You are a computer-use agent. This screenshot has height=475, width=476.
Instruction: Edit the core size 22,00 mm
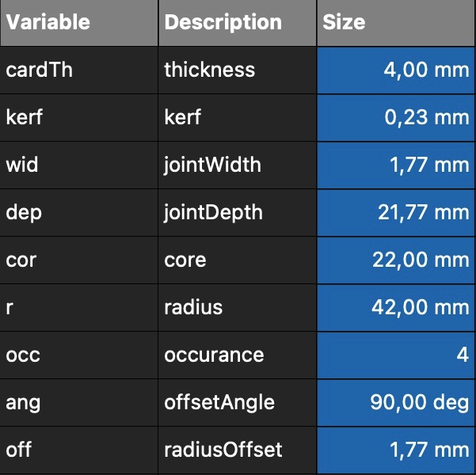[396, 260]
